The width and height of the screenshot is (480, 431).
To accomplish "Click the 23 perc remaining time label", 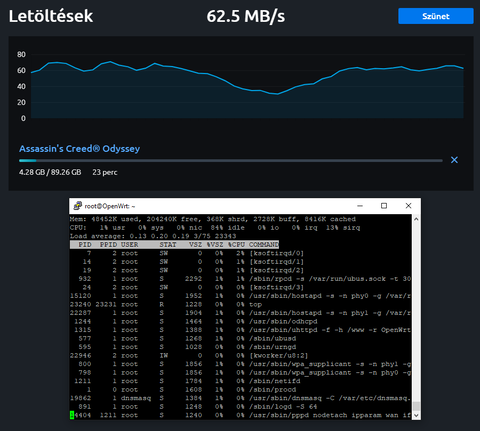I will click(x=105, y=172).
